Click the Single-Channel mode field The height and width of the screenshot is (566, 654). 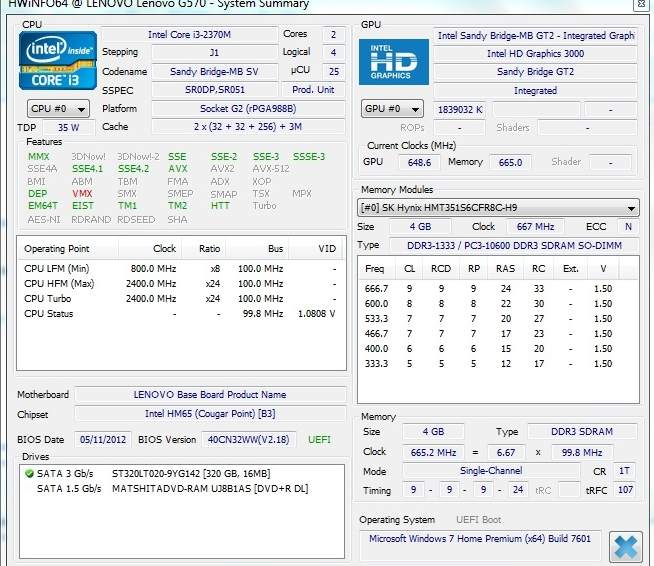(491, 471)
